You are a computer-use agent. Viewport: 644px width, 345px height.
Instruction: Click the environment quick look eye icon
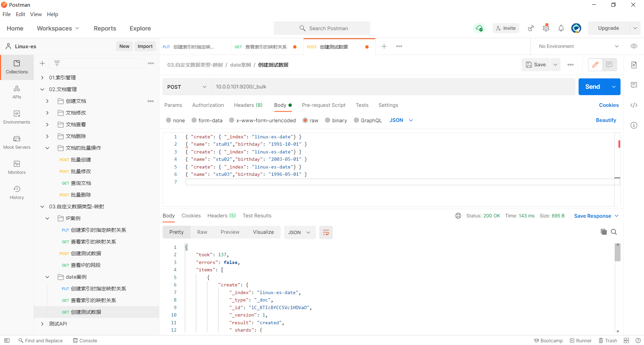click(634, 46)
